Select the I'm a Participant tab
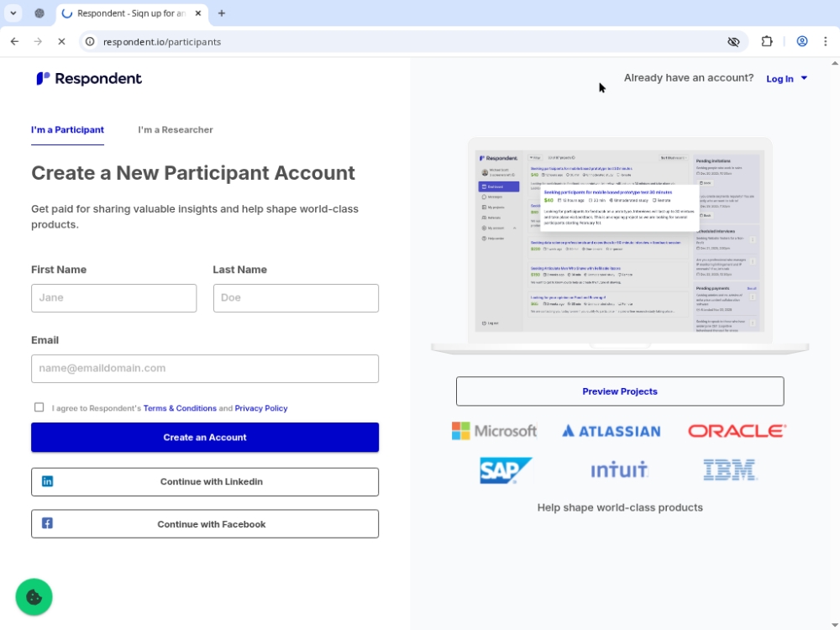840x630 pixels. click(67, 130)
